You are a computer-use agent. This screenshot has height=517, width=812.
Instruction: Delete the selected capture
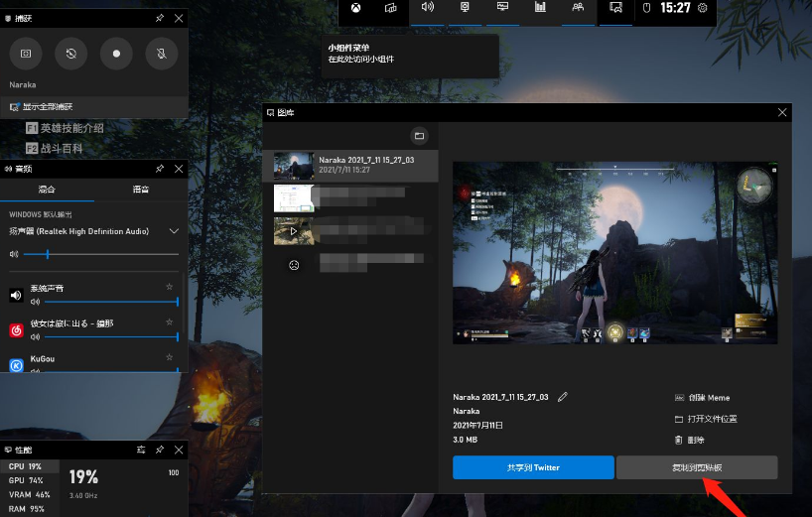(x=689, y=440)
